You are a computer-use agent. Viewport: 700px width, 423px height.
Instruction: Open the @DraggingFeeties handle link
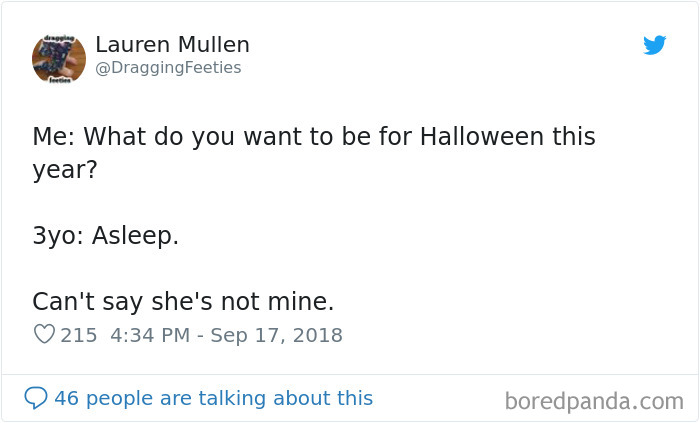point(168,67)
